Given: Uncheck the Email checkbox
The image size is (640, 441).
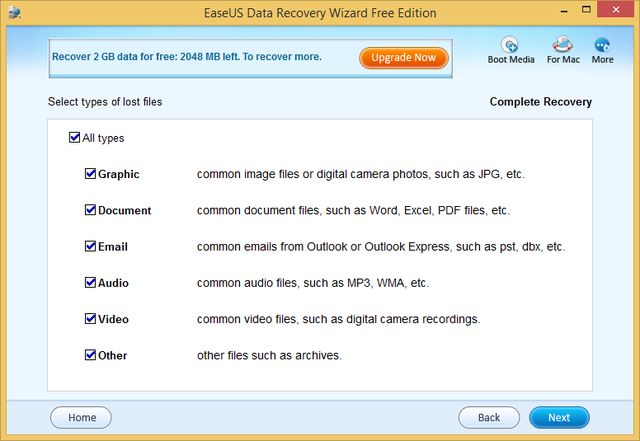Looking at the screenshot, I should pos(90,246).
